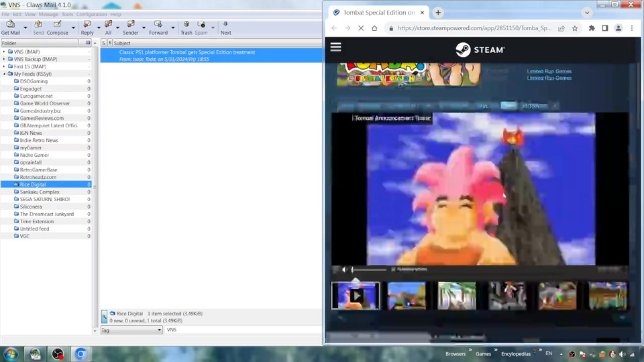Open Spam dropdown arrow

click(213, 28)
